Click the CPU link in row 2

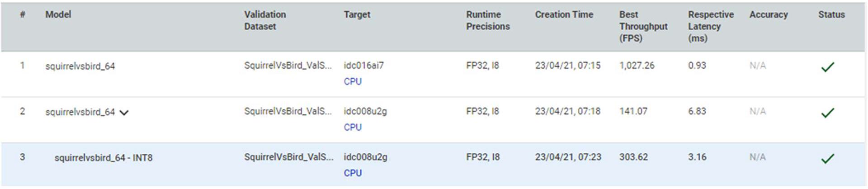[x=353, y=127]
